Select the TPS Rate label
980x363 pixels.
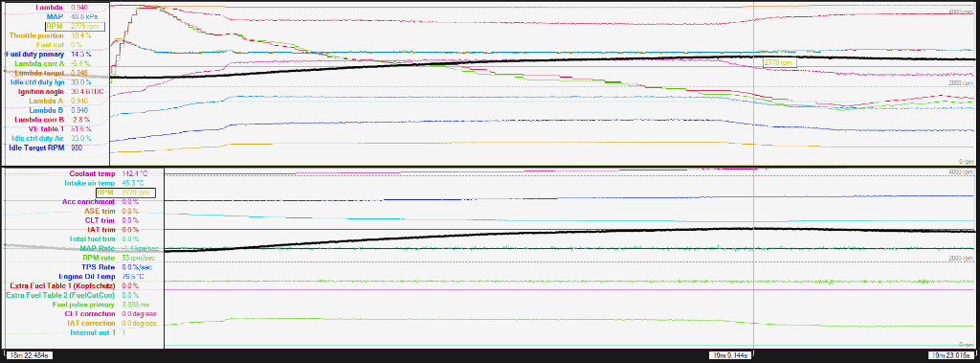tap(100, 266)
